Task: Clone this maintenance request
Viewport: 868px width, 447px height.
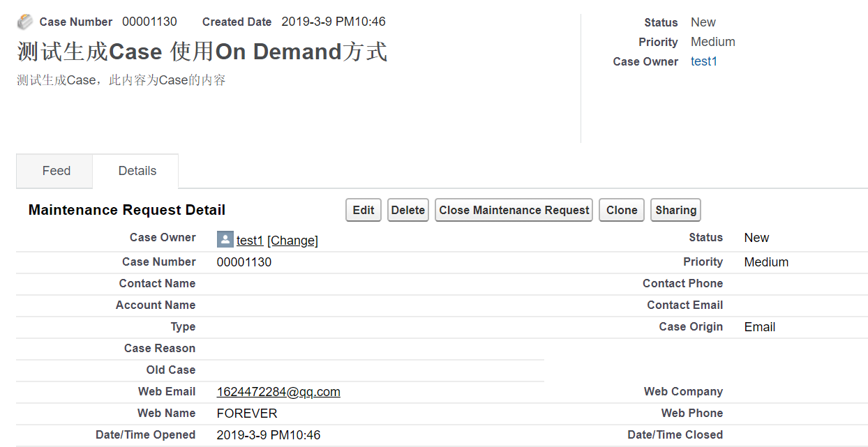Action: coord(622,210)
